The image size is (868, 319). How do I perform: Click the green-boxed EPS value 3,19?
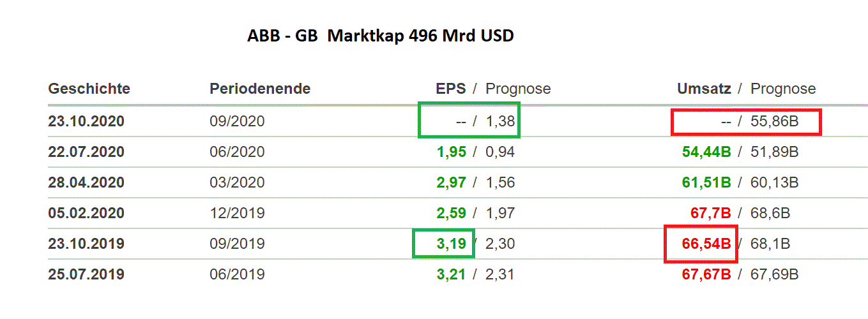(x=451, y=244)
